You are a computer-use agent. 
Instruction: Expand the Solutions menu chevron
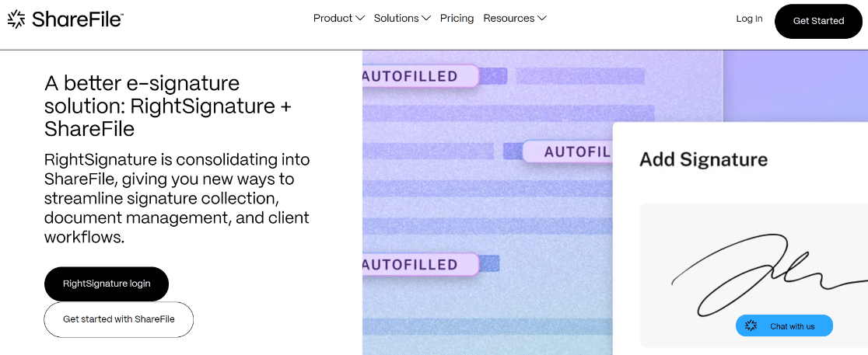[425, 18]
